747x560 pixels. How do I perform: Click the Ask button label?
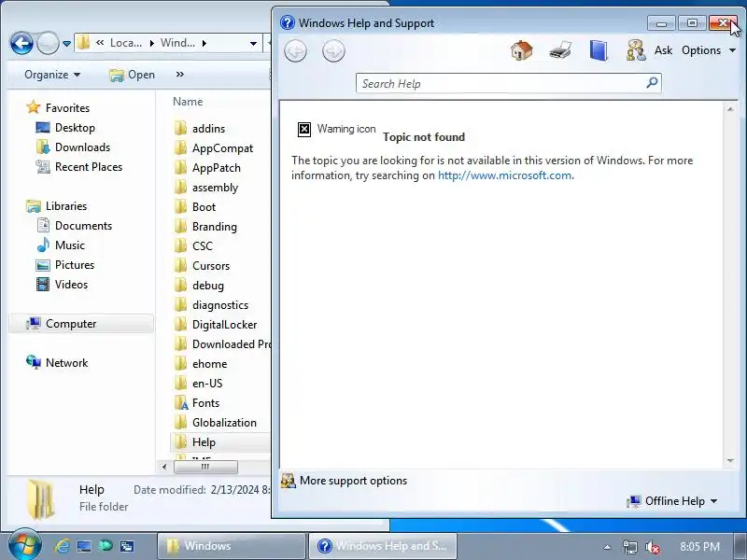[x=663, y=50]
